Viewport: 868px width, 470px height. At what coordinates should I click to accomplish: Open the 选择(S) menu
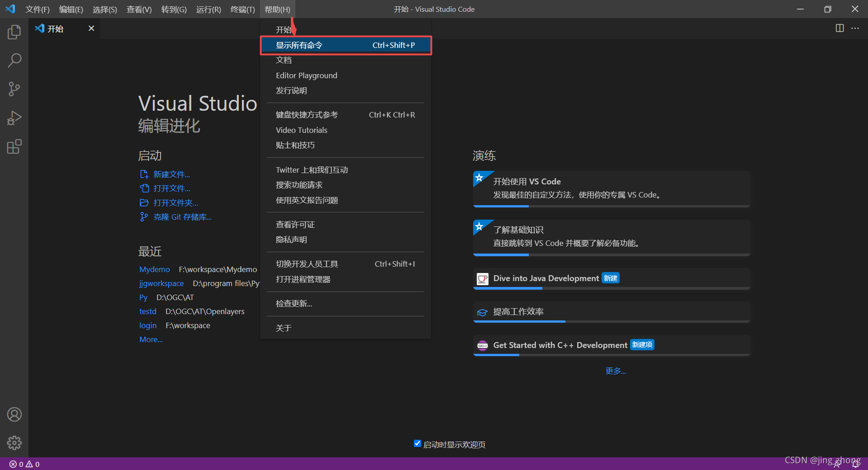pyautogui.click(x=104, y=9)
